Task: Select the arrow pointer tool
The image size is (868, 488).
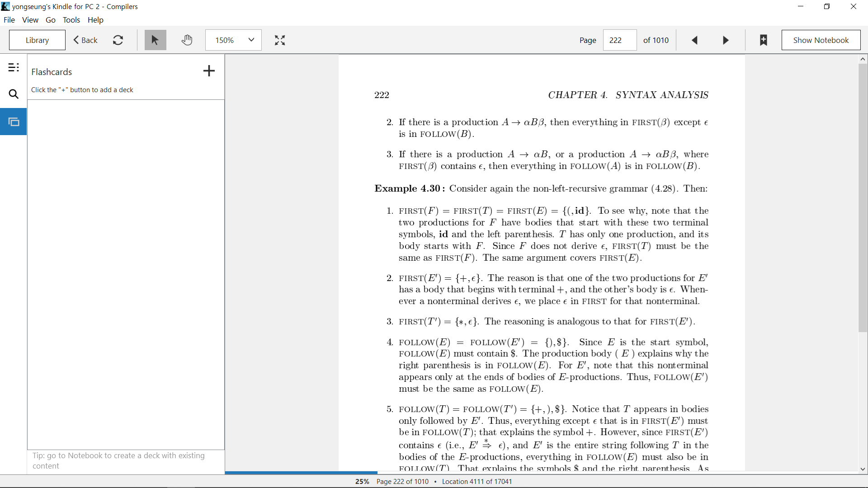Action: [x=155, y=40]
